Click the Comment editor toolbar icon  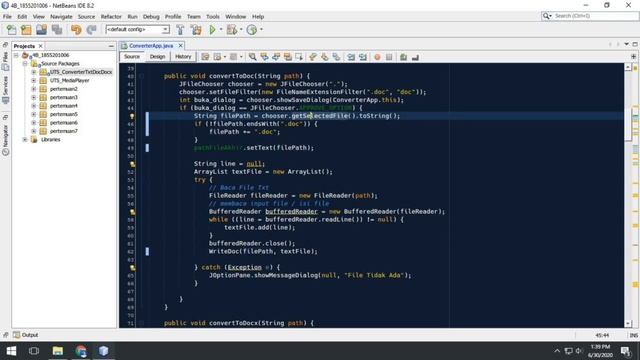tap(403, 57)
